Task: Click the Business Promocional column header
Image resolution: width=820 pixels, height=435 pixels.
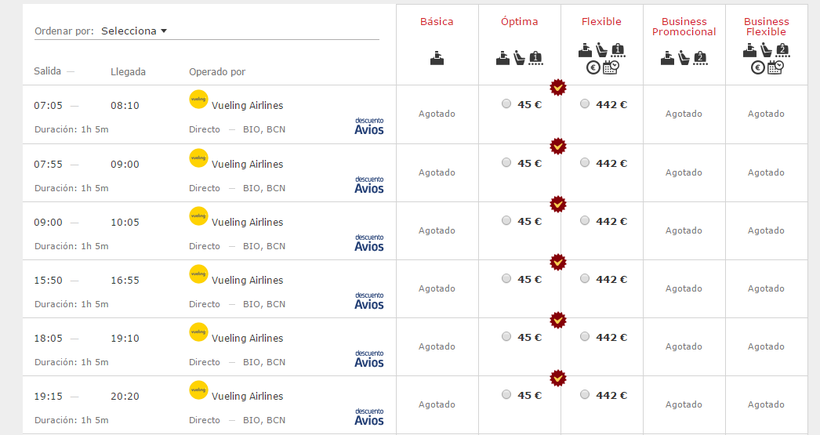Action: click(x=684, y=26)
